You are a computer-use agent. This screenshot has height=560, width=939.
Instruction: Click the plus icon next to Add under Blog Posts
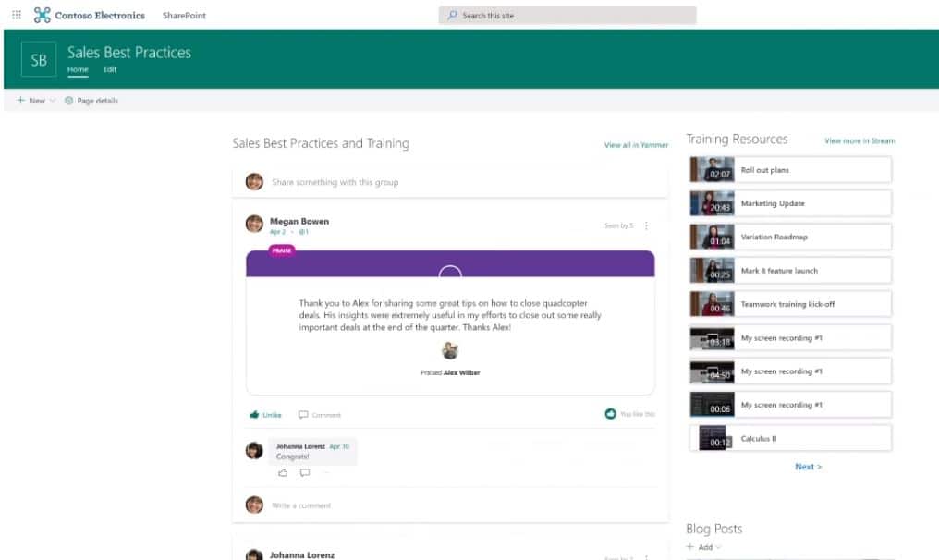click(x=689, y=546)
